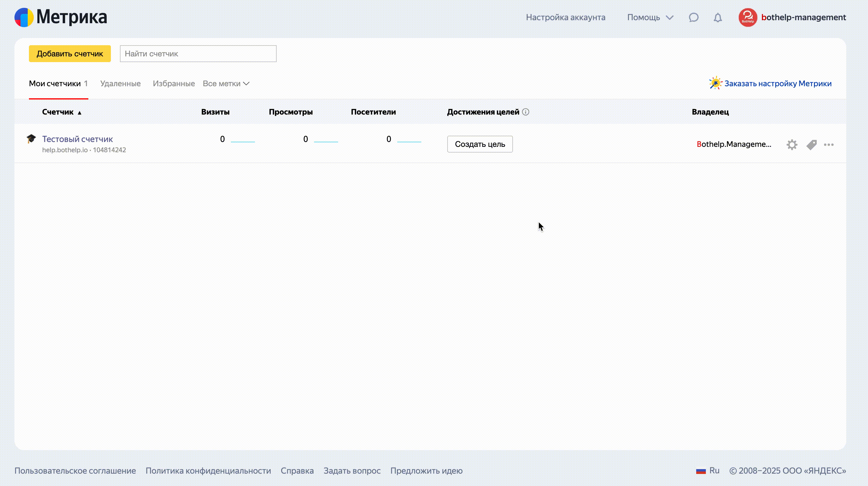Open the notifications bell
The height and width of the screenshot is (486, 868).
718,17
